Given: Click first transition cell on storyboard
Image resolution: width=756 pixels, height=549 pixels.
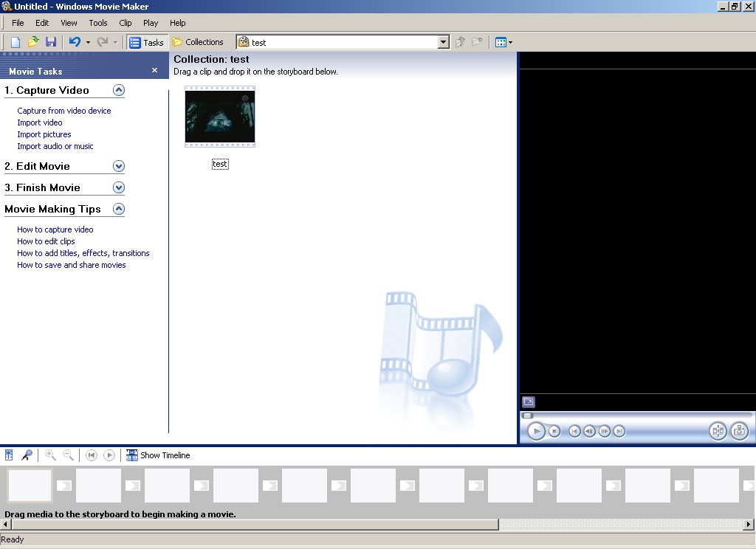Looking at the screenshot, I should pyautogui.click(x=64, y=486).
